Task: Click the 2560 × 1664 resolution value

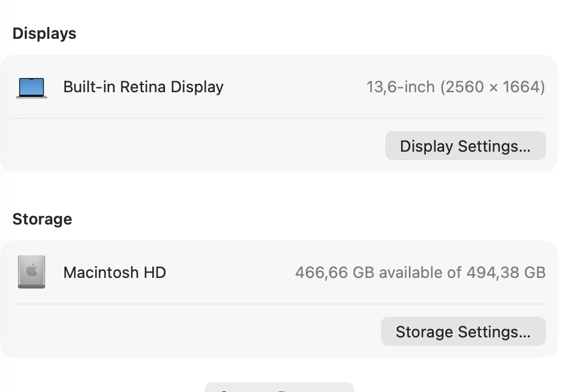Action: [x=493, y=87]
